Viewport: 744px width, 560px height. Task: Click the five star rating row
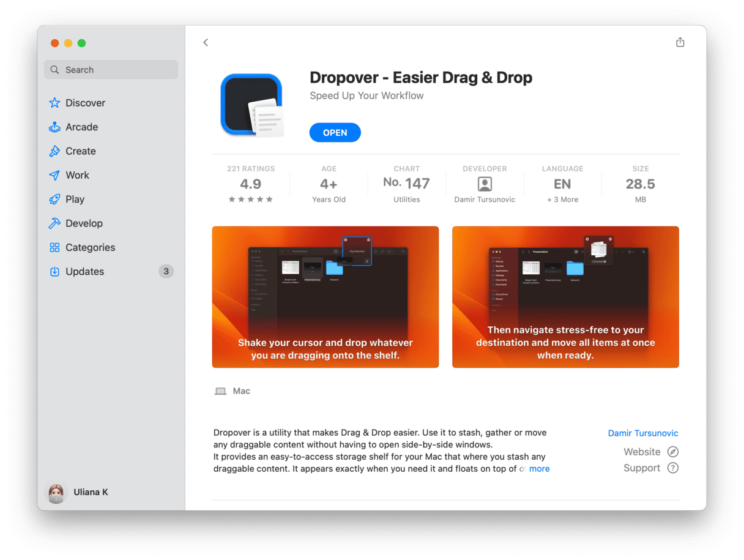click(x=251, y=200)
